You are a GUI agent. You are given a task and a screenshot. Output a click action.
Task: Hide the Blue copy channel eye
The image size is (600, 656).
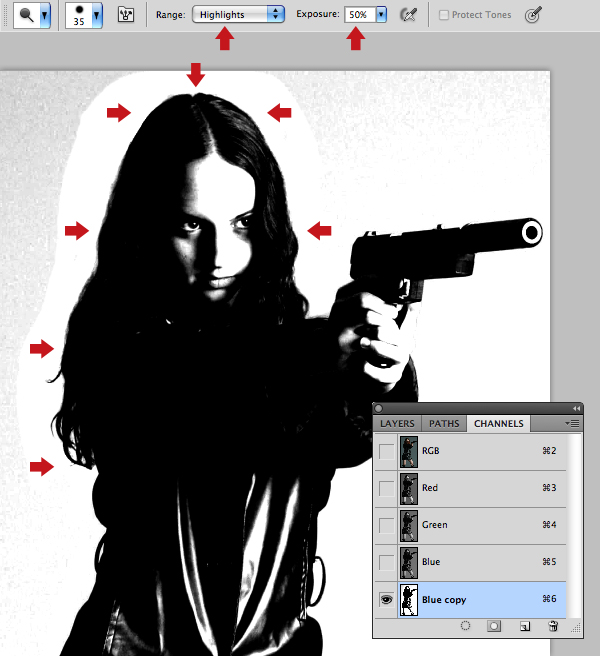(x=386, y=600)
